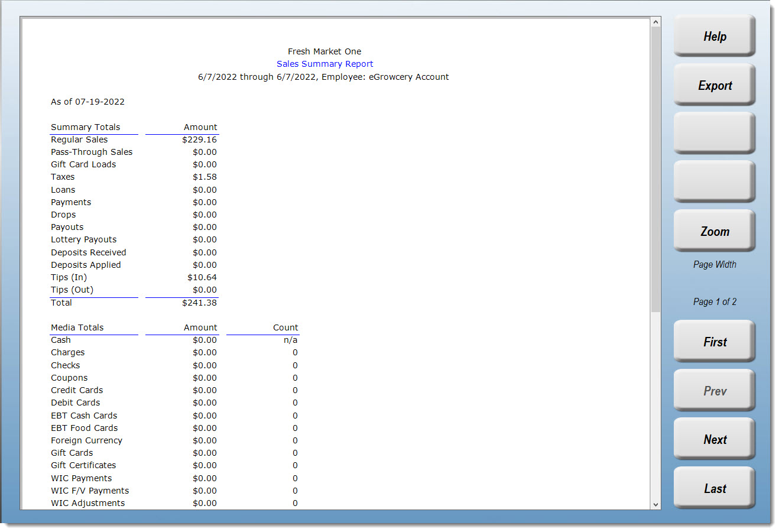This screenshot has height=532, width=779.
Task: Click the Count column header
Action: coord(285,327)
